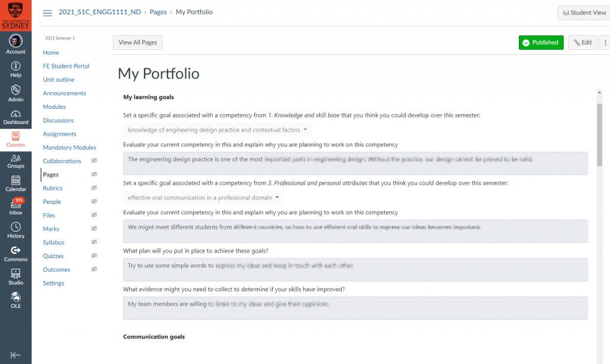The height and width of the screenshot is (364, 610).
Task: Open the Inbox icon with 195 badge
Action: (x=16, y=203)
